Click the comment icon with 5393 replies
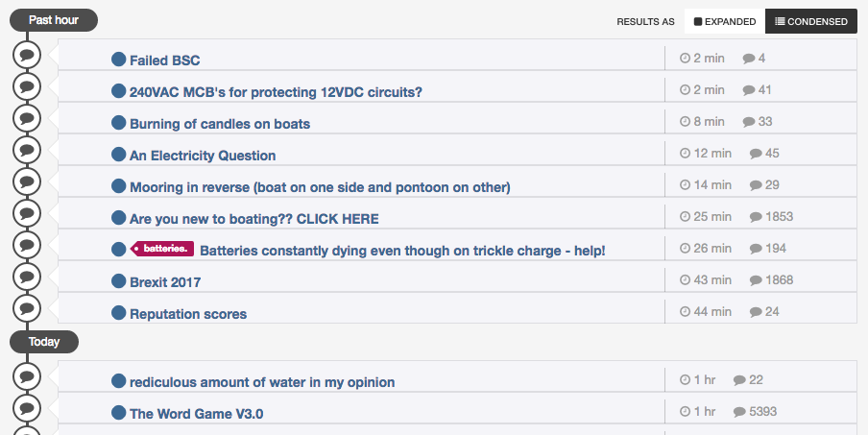The width and height of the screenshot is (868, 435). tap(739, 412)
